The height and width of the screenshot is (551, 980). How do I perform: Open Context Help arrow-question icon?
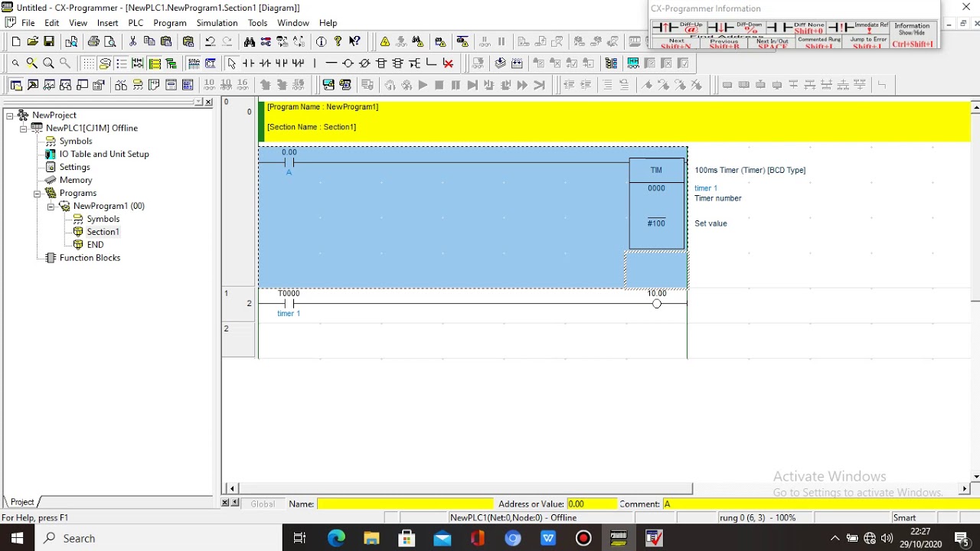(354, 41)
